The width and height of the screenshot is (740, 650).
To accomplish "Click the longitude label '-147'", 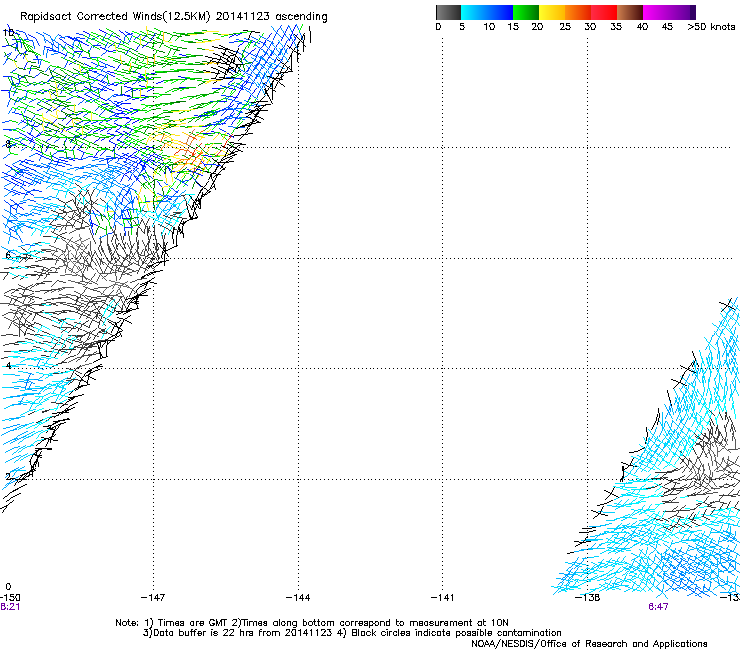I will (x=153, y=598).
